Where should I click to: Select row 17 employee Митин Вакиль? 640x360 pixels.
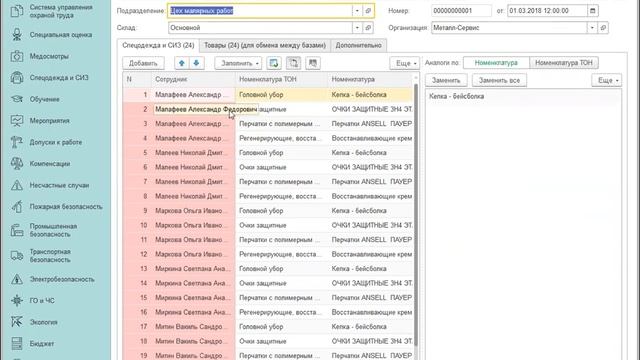click(x=193, y=327)
